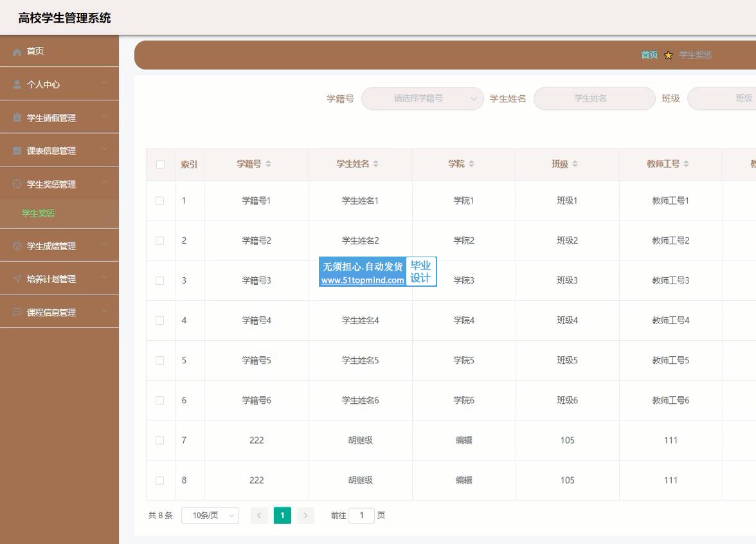Image resolution: width=756 pixels, height=544 pixels.
Task: Click 编辑 in row index 8
Action: pos(464,480)
